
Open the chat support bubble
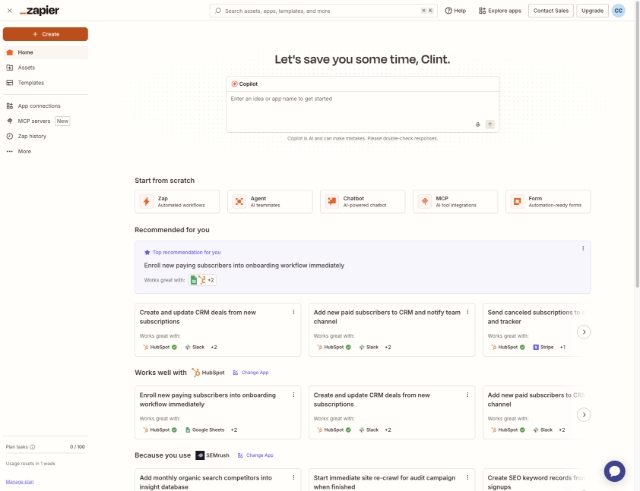coord(614,471)
